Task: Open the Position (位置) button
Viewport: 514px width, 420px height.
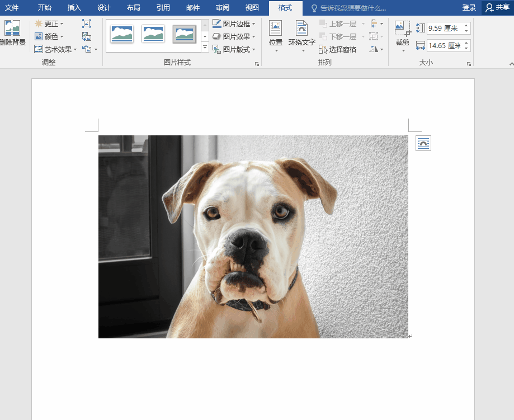Action: pyautogui.click(x=275, y=35)
